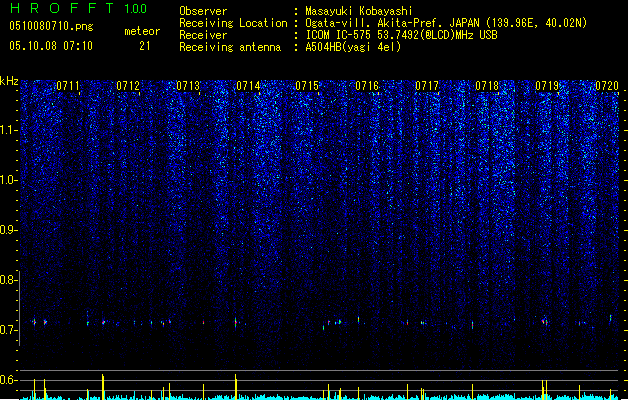The width and height of the screenshot is (629, 400).
Task: Click the 0.9 kHz axis label
Action: click(x=8, y=230)
